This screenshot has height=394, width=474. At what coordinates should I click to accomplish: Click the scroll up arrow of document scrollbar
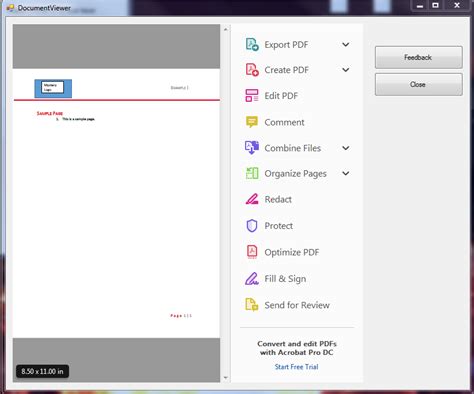(x=226, y=29)
